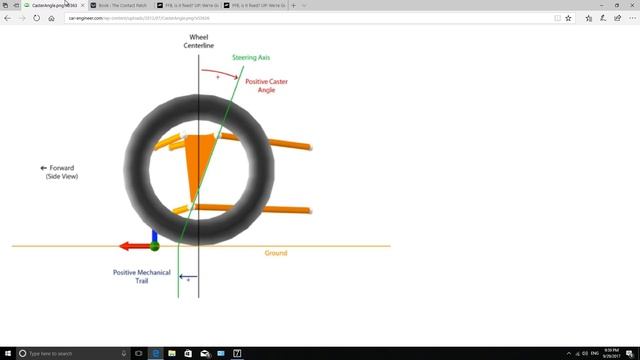Image resolution: width=640 pixels, height=360 pixels.
Task: Add this page to favorites star
Action: click(568, 18)
